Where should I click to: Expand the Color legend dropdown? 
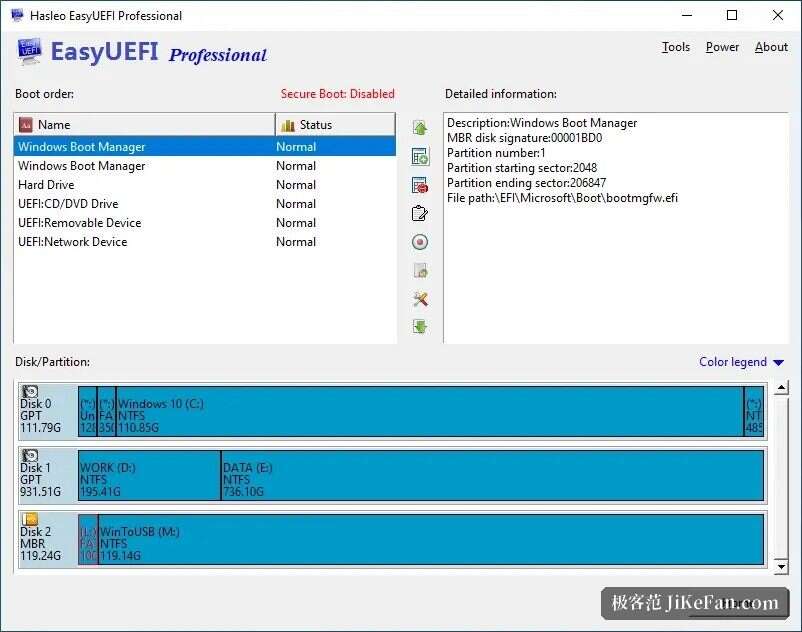pyautogui.click(x=741, y=362)
